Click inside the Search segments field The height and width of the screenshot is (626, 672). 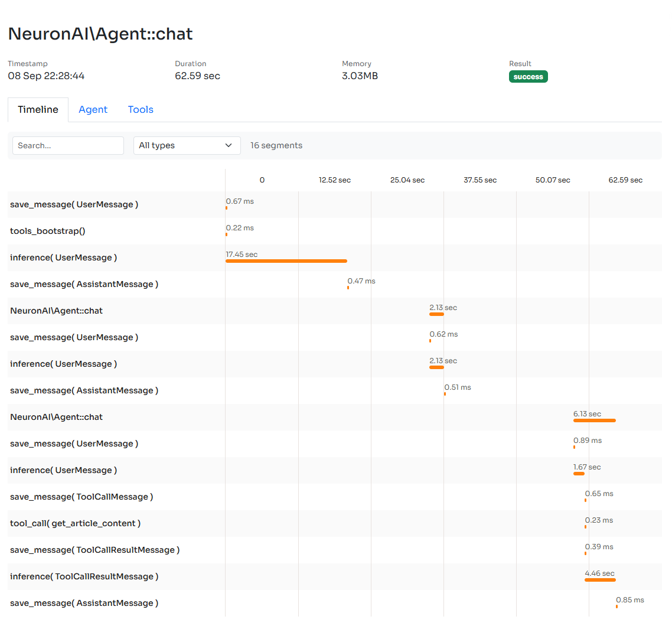[x=67, y=145]
